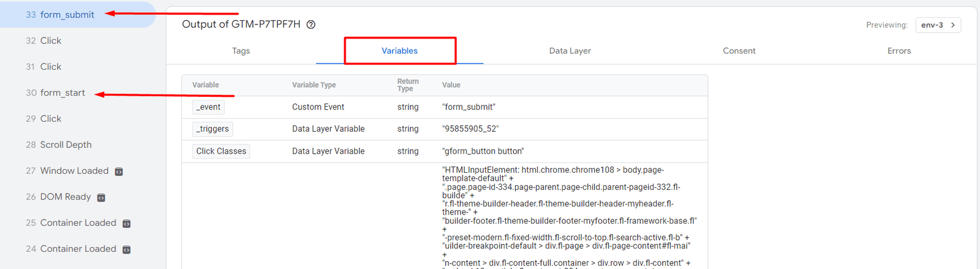Viewport: 980px width, 269px height.
Task: Click the Return Type column header
Action: pyautogui.click(x=408, y=85)
